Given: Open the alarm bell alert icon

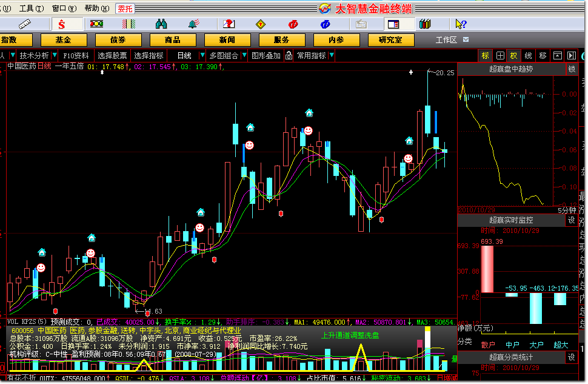Looking at the screenshot, I should coord(194,24).
